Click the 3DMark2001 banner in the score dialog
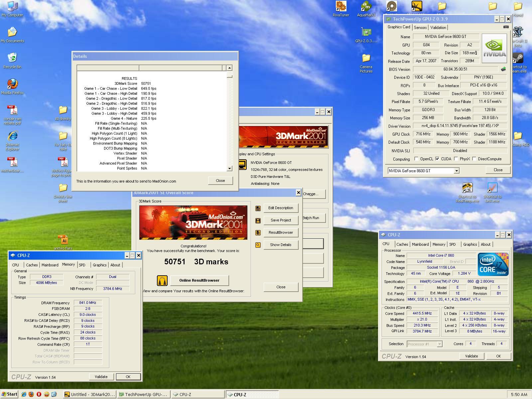The height and width of the screenshot is (399, 532). (x=193, y=222)
